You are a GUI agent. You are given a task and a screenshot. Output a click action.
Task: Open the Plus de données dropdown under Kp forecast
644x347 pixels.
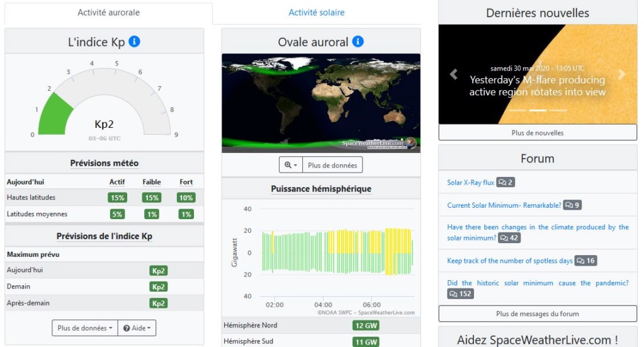pyautogui.click(x=85, y=327)
